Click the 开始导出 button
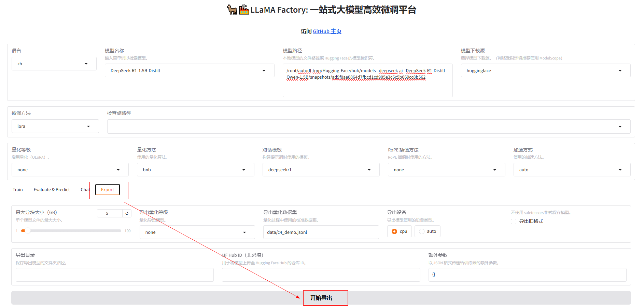The height and width of the screenshot is (307, 644). (321, 298)
